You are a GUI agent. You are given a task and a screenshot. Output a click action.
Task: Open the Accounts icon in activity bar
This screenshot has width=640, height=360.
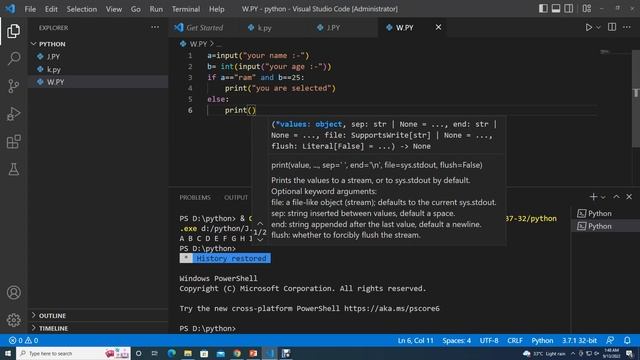[x=13, y=292]
